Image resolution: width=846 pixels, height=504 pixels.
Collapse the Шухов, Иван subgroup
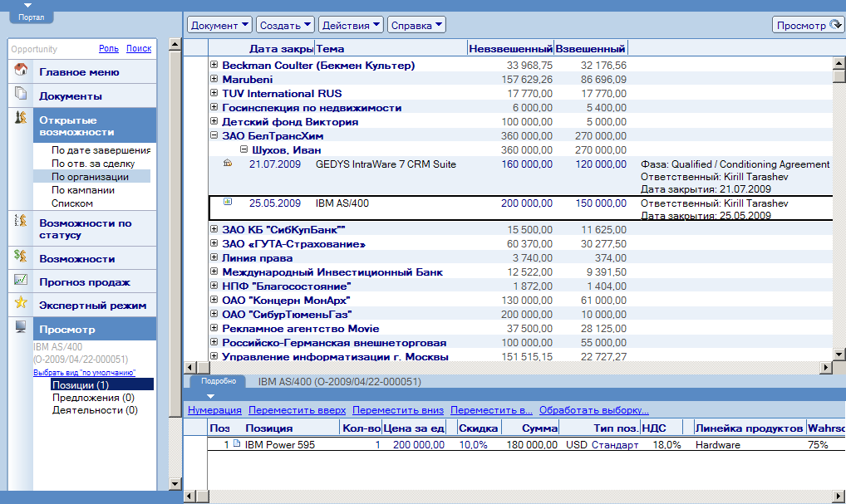pyautogui.click(x=243, y=149)
